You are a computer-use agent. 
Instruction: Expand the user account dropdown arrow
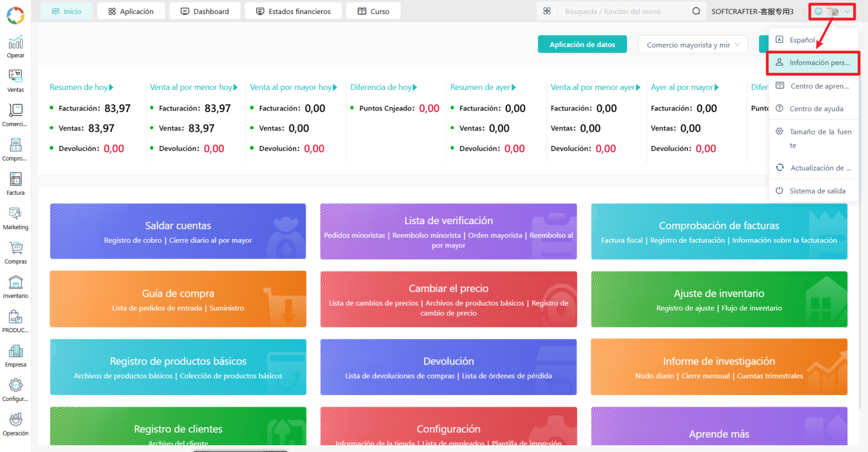[x=847, y=11]
